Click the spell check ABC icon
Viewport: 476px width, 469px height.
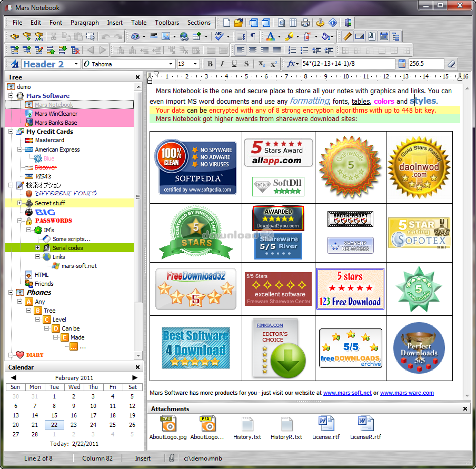click(x=219, y=36)
